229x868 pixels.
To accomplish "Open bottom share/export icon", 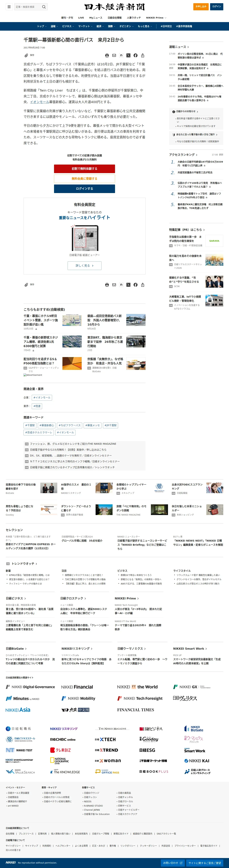I will click(143, 285).
